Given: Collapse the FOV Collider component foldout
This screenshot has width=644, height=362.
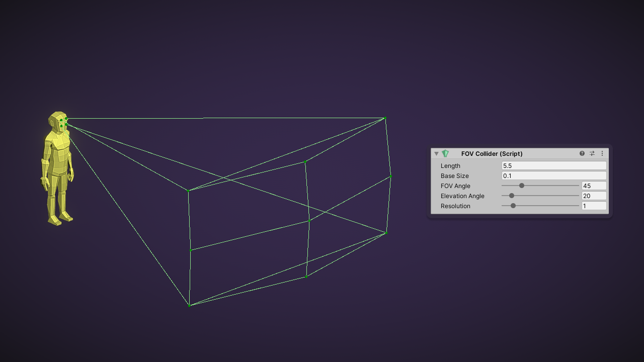Looking at the screenshot, I should coord(436,154).
